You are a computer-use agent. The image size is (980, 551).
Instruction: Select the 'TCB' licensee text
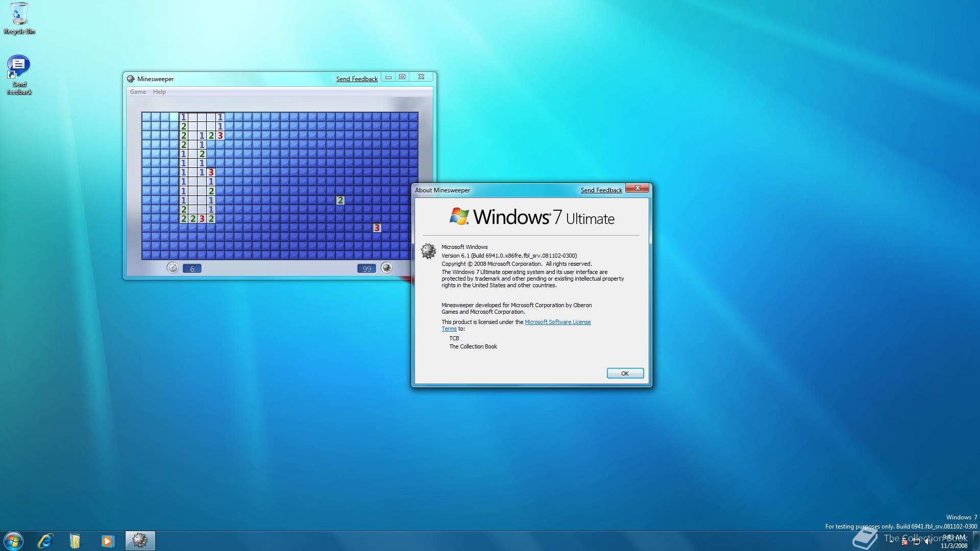tap(454, 338)
